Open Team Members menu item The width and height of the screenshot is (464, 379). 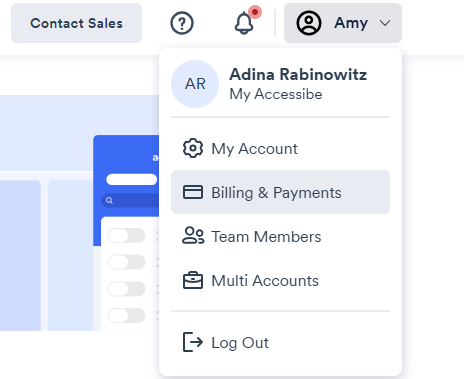point(280,236)
